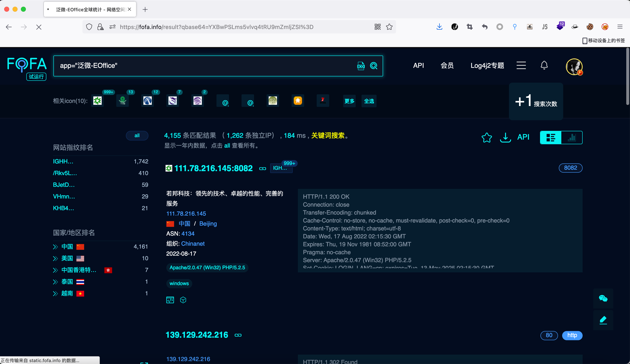Screen dimensions: 630x364
Task: Favorite this search with star icon
Action: pos(487,137)
